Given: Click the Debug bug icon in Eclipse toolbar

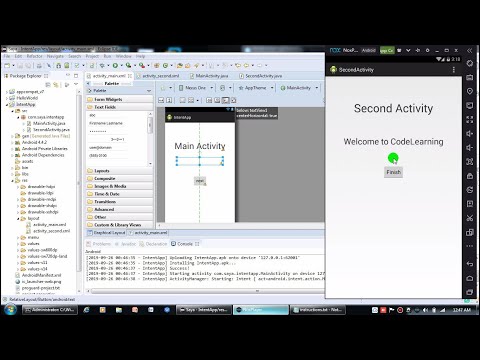Looking at the screenshot, I should click(102, 65).
